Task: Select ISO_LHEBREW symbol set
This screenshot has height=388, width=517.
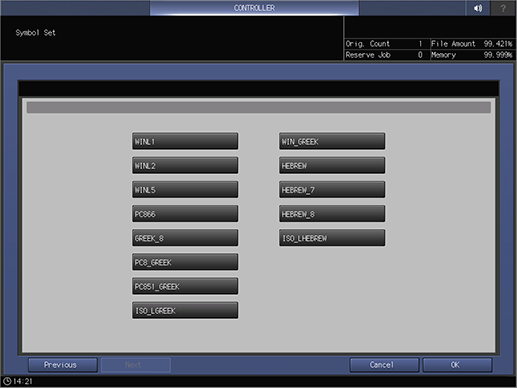Action: click(332, 238)
